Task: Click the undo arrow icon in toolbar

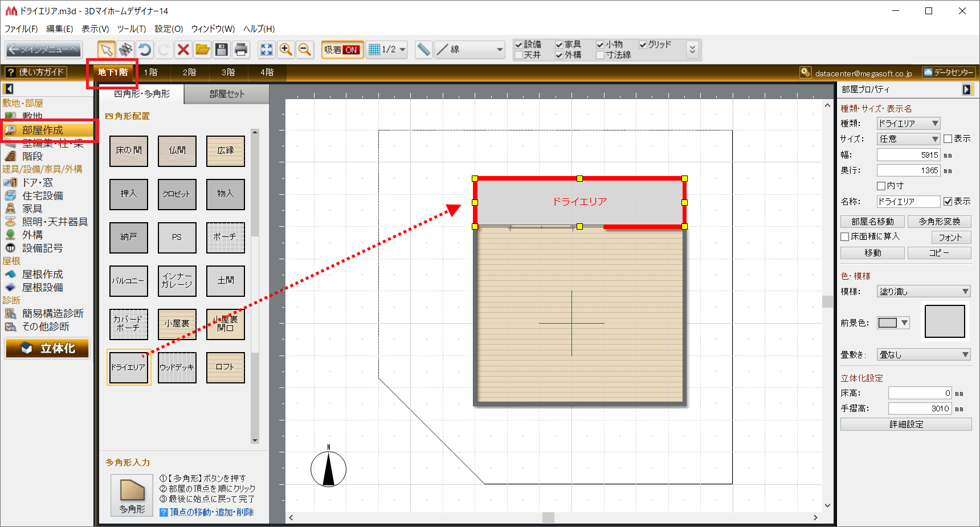Action: click(145, 50)
